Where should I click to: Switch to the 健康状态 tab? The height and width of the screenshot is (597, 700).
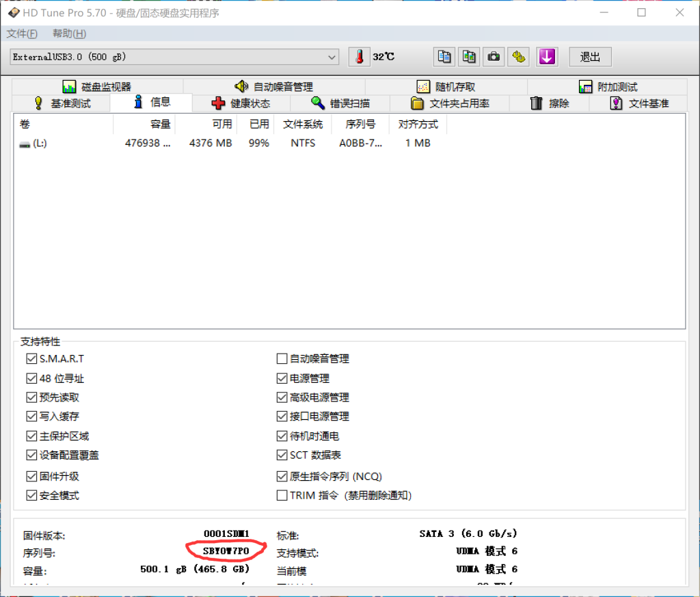pos(241,103)
